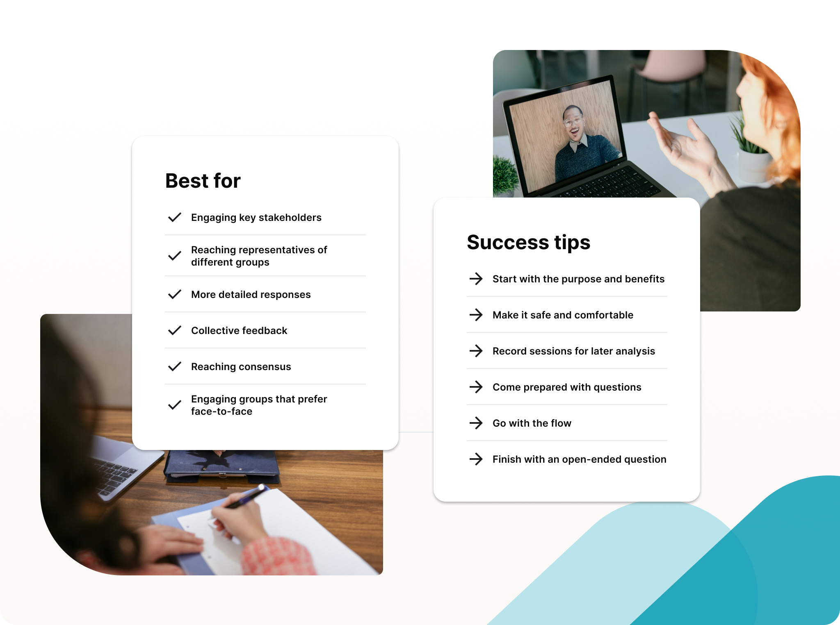Click the arrow icon for 'Come prepared with questions'
840x625 pixels.
tap(477, 387)
